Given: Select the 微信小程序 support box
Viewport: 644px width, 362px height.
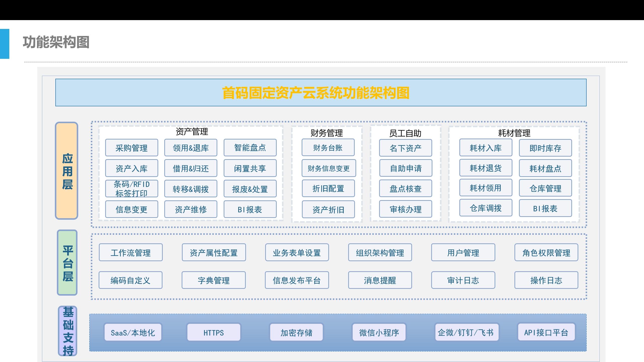Looking at the screenshot, I should (x=379, y=332).
